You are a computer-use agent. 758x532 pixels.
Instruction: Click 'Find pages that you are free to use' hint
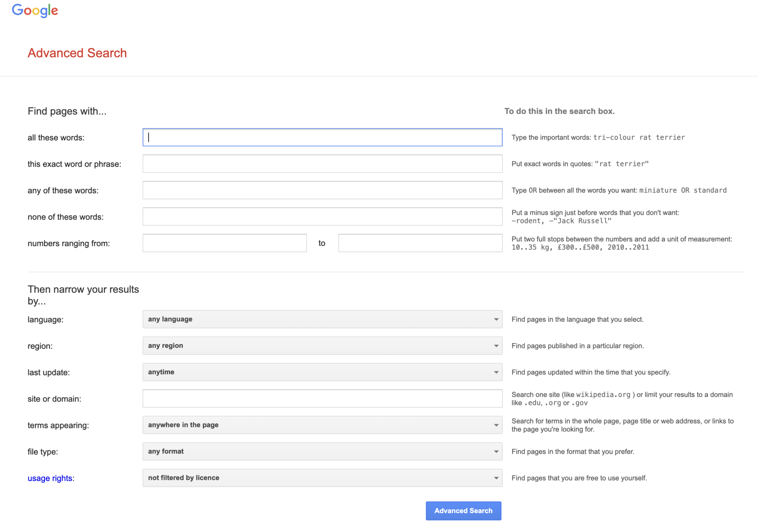(579, 478)
